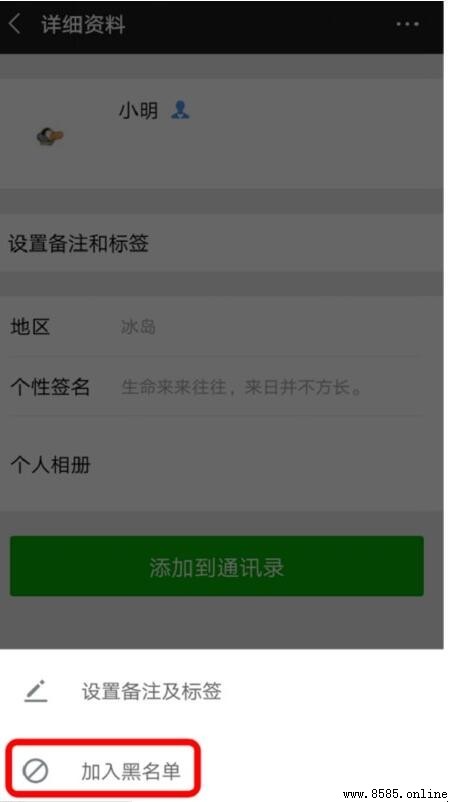Tap the blue contact gender icon
Image resolution: width=449 pixels, height=802 pixels.
pos(180,110)
